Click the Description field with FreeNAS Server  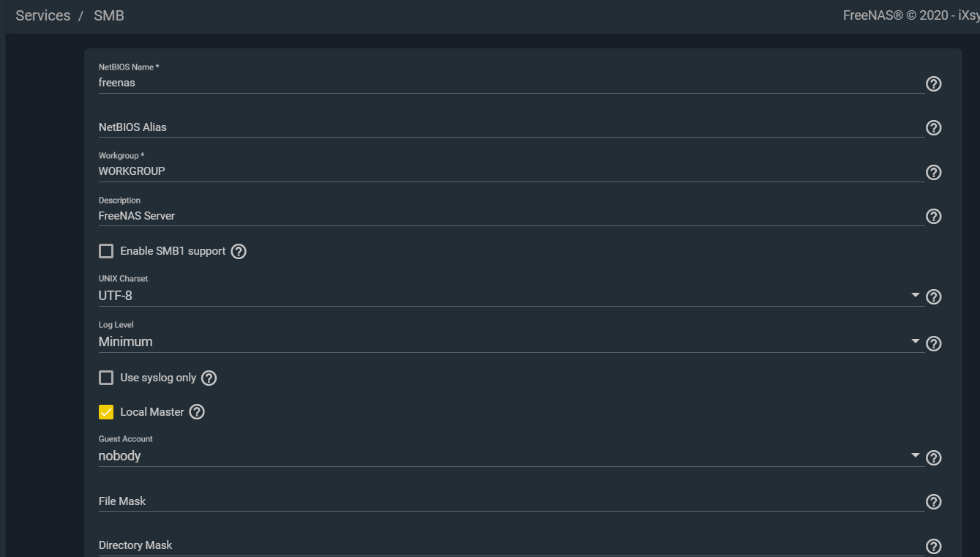pos(510,216)
